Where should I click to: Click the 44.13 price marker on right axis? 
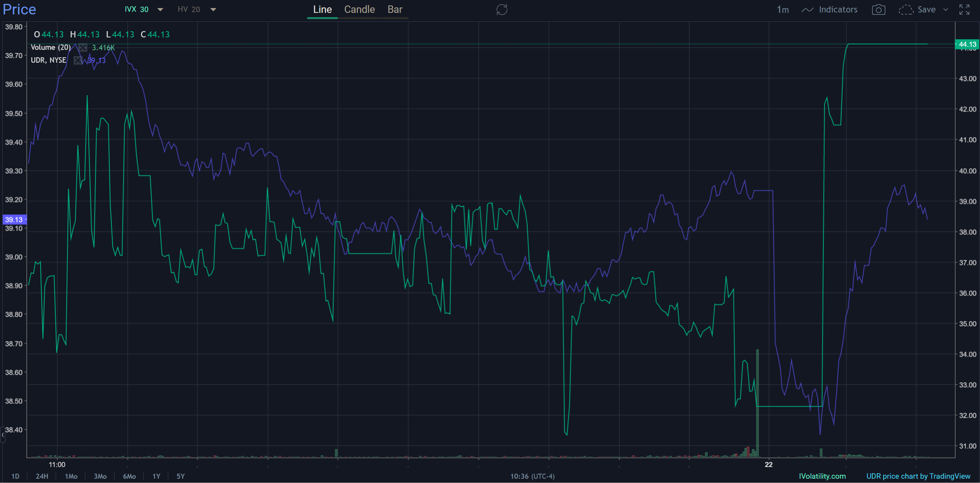point(967,44)
